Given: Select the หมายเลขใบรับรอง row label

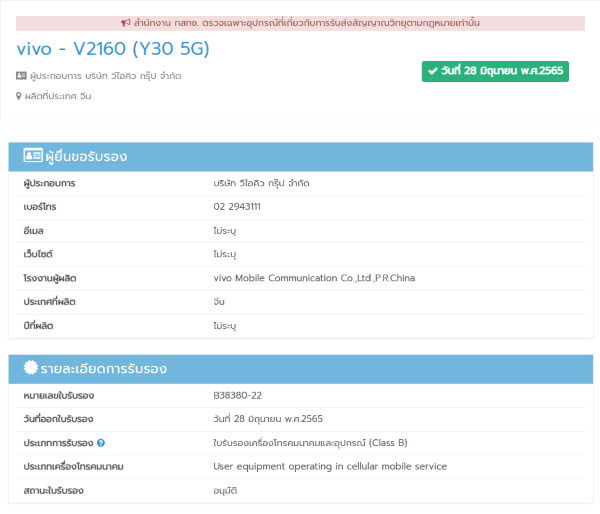Looking at the screenshot, I should (59, 396).
